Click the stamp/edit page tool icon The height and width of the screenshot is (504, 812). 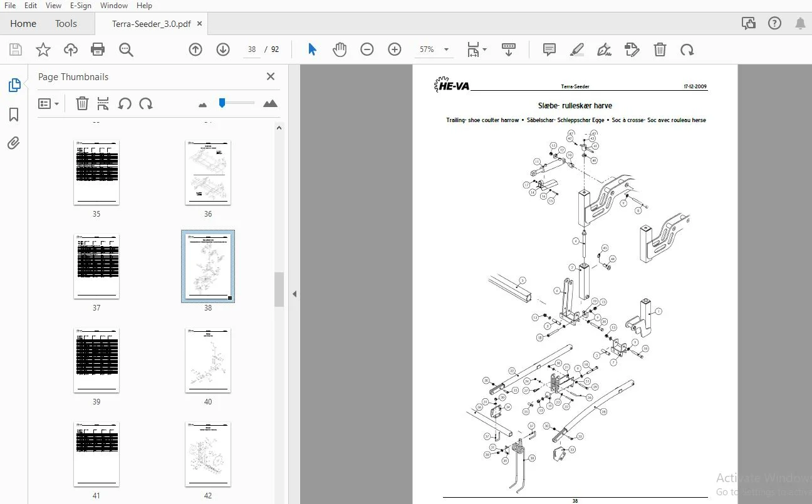632,49
